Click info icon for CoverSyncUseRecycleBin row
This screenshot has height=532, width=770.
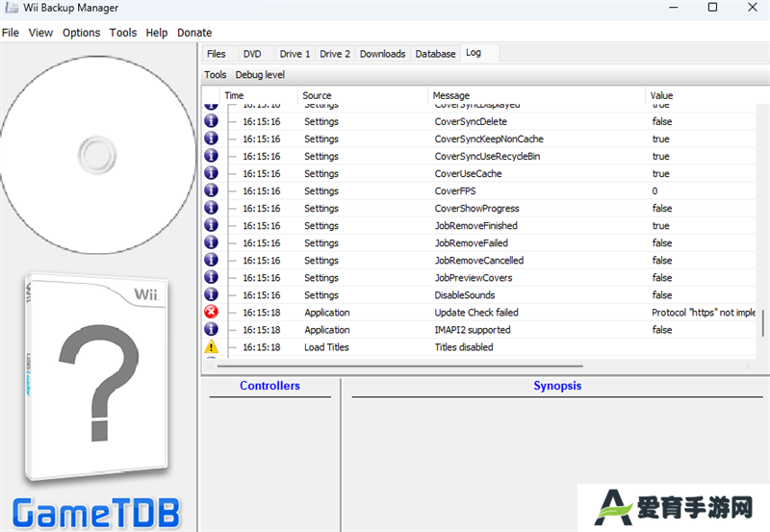(x=211, y=156)
